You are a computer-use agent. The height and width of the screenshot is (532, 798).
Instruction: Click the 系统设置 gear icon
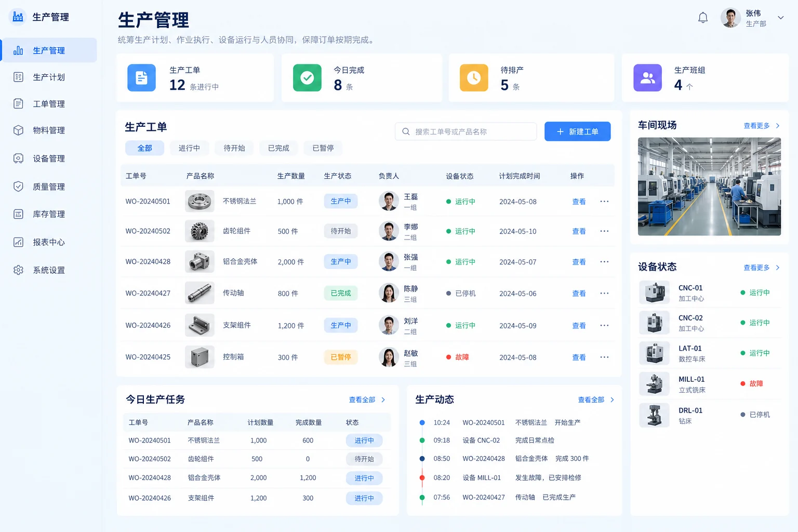[x=18, y=270]
